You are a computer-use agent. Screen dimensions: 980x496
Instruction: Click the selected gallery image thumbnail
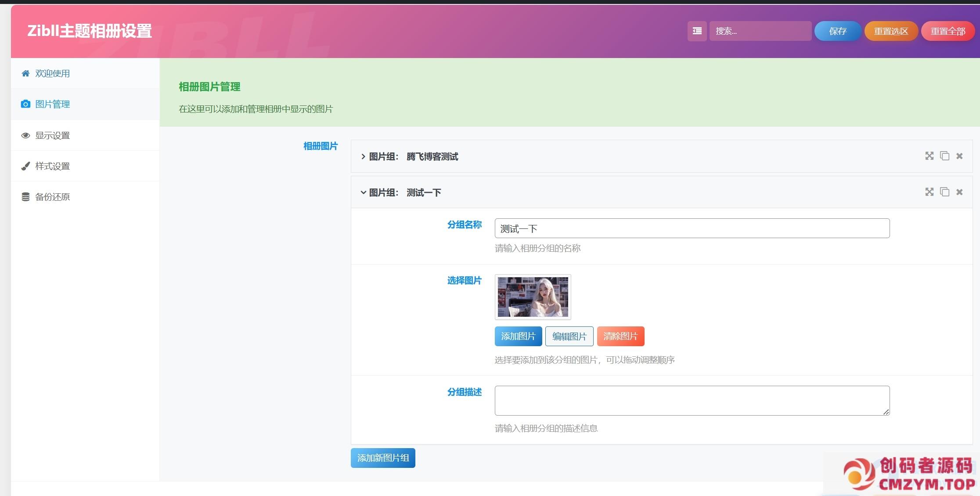pos(533,297)
